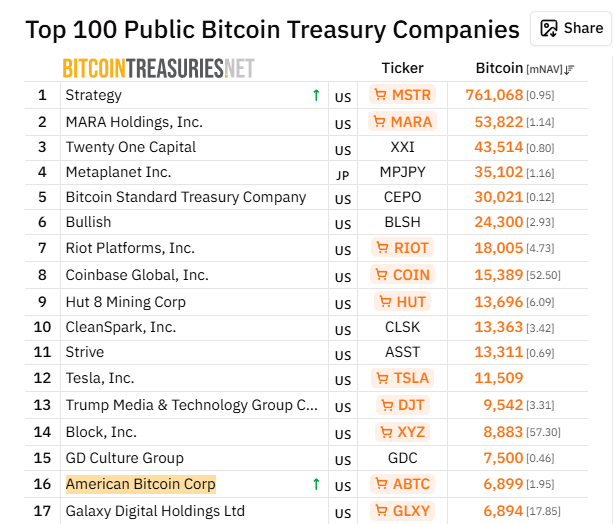This screenshot has height=524, width=613.
Task: Click the green up arrow beside Strategy
Action: coord(316,95)
